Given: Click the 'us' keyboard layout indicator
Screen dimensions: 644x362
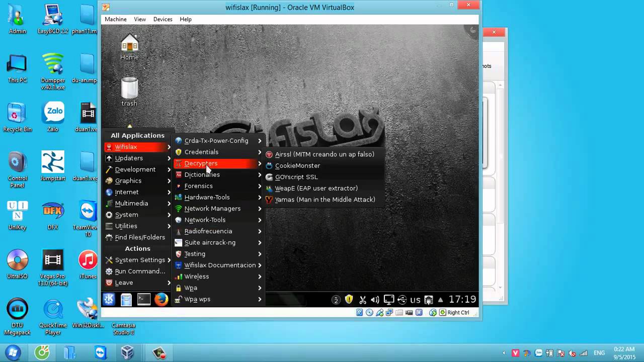Looking at the screenshot, I should coord(415,300).
